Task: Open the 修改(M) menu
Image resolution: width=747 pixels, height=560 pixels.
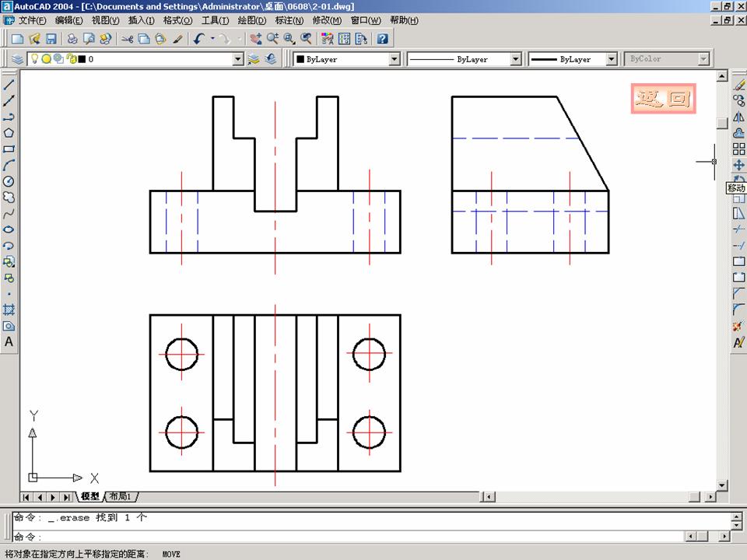Action: [328, 20]
